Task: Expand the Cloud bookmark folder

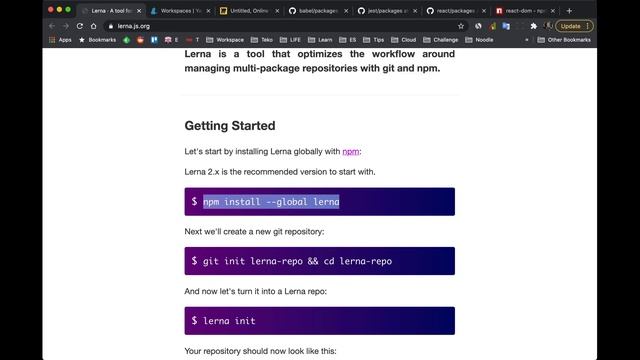Action: (404, 40)
